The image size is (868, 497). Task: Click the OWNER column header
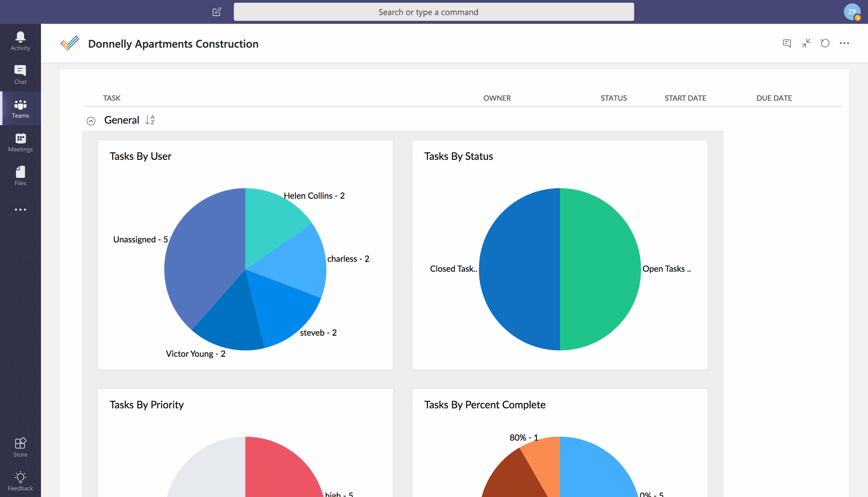click(497, 98)
